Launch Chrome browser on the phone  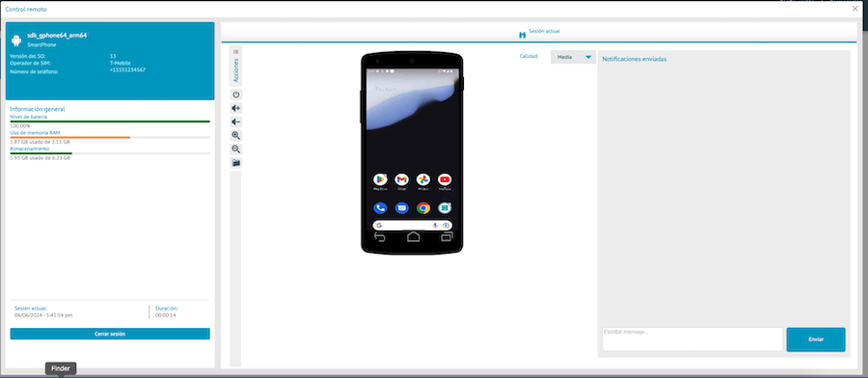point(423,208)
